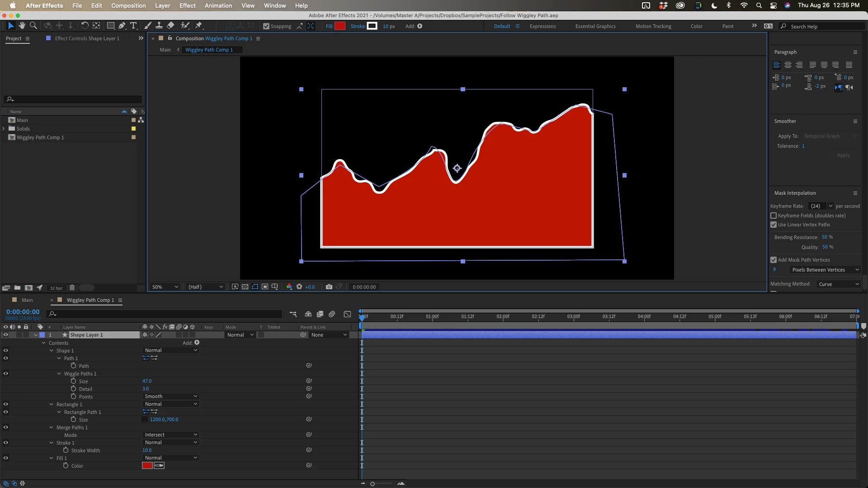868x488 pixels.
Task: Open the Motion Tracking workspace
Action: [653, 26]
